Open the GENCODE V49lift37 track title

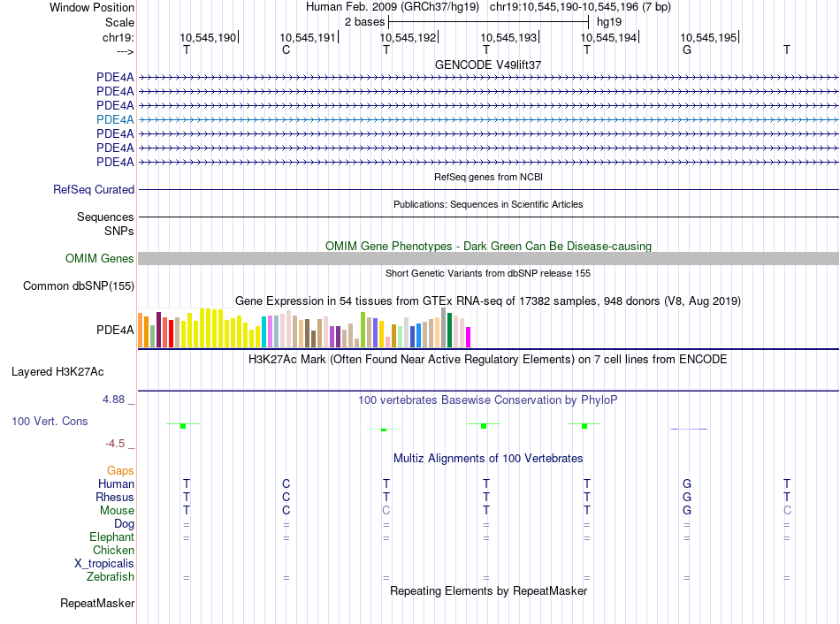pos(488,65)
